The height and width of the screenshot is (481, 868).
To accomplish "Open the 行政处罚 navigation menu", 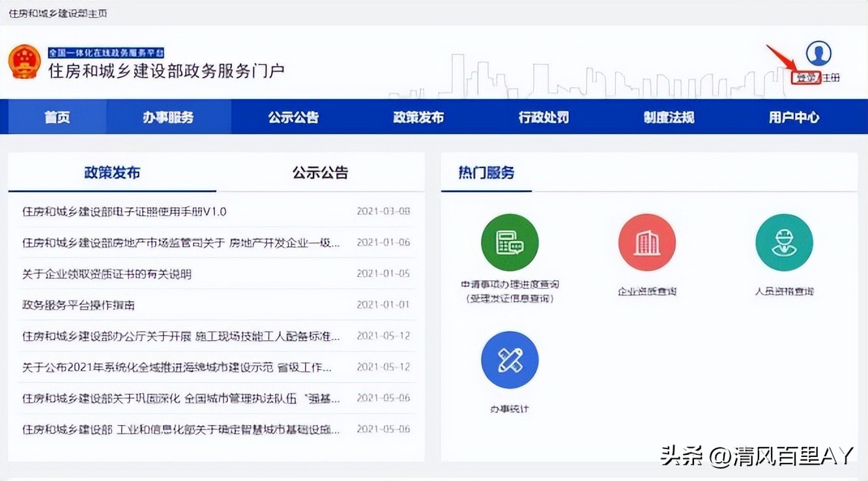I will pyautogui.click(x=543, y=117).
